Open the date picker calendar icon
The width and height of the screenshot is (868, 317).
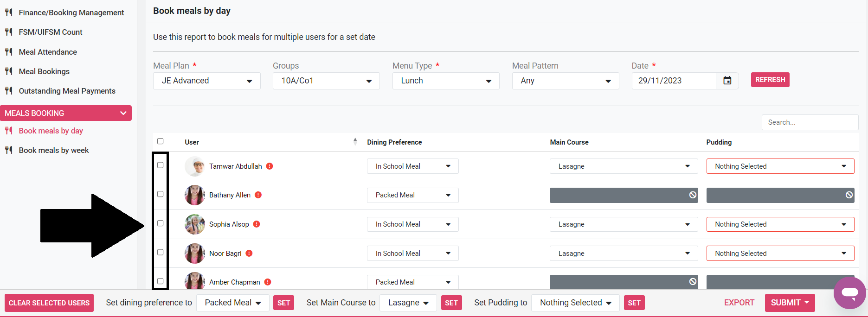[x=727, y=81]
